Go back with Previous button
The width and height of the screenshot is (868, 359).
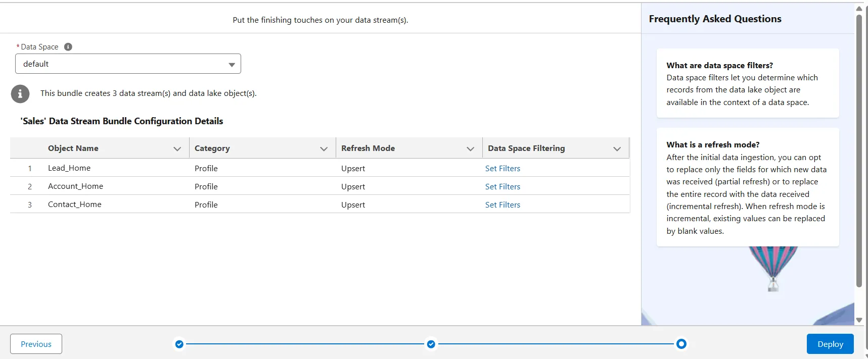(x=36, y=344)
